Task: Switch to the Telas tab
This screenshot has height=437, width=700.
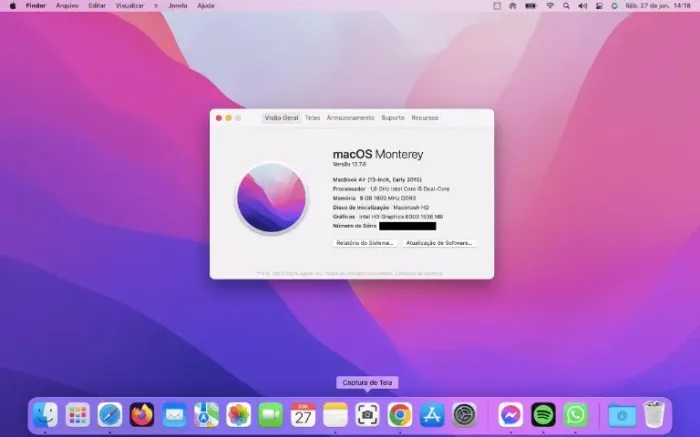Action: click(x=312, y=118)
